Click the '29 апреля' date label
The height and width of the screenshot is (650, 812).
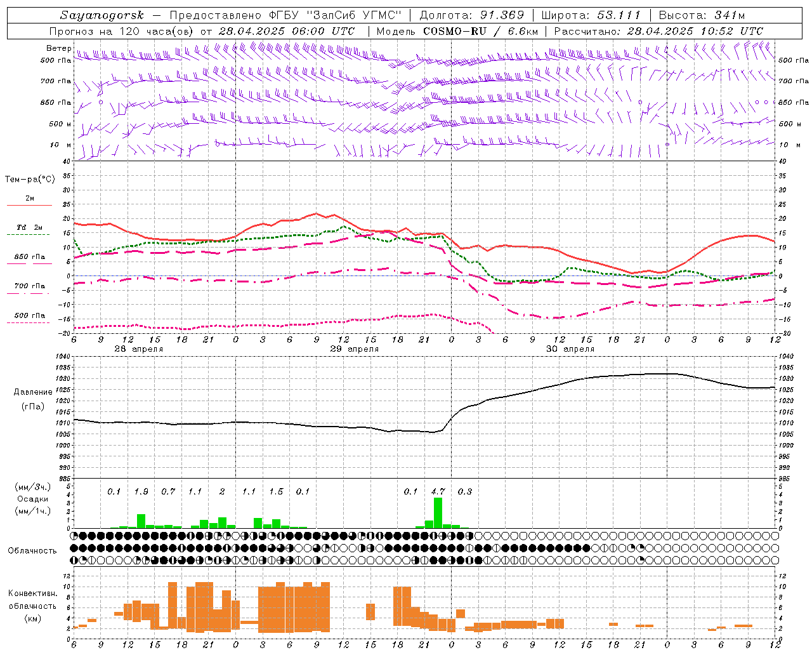pyautogui.click(x=354, y=349)
